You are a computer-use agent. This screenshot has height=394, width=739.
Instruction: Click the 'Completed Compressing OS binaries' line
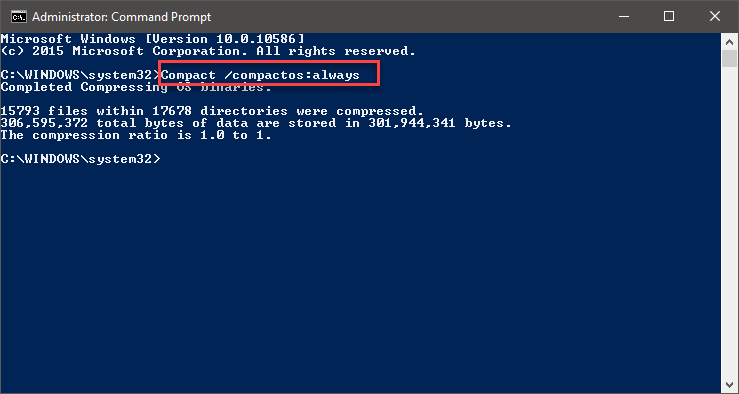pyautogui.click(x=136, y=87)
